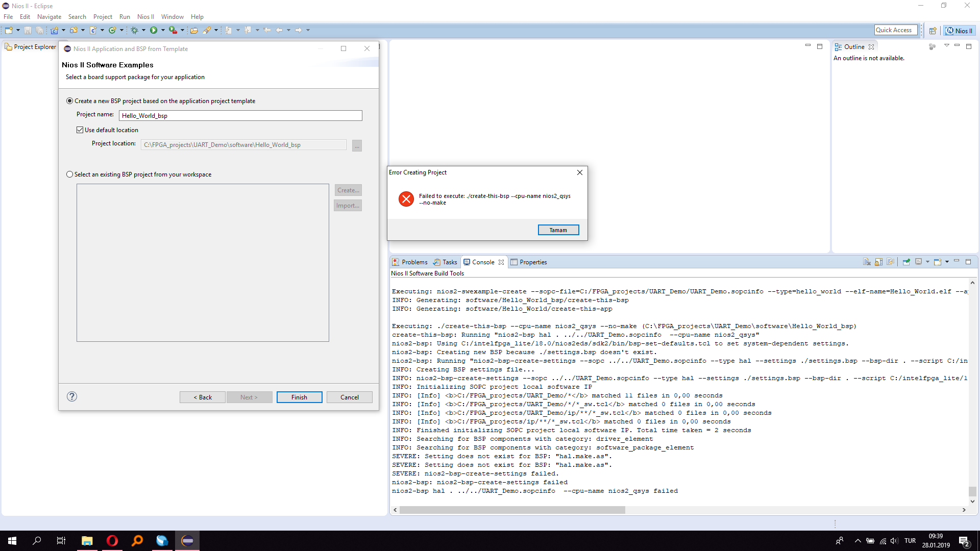Switch to the Problems tab
The width and height of the screenshot is (980, 551).
[x=410, y=262]
